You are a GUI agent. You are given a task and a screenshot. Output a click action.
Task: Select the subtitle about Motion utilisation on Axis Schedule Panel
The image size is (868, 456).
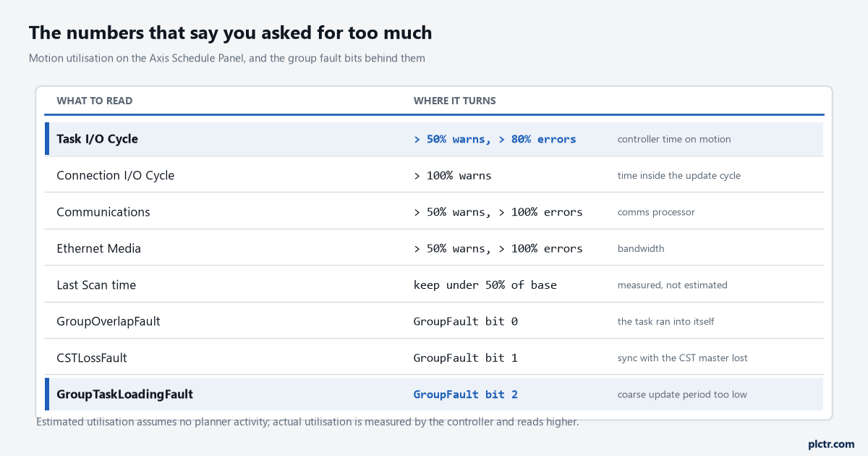(227, 58)
